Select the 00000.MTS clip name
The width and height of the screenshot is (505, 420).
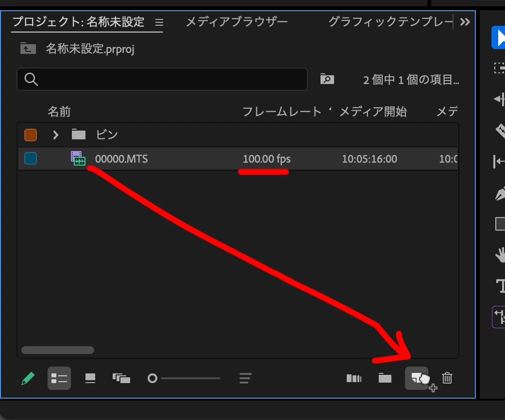tap(121, 159)
